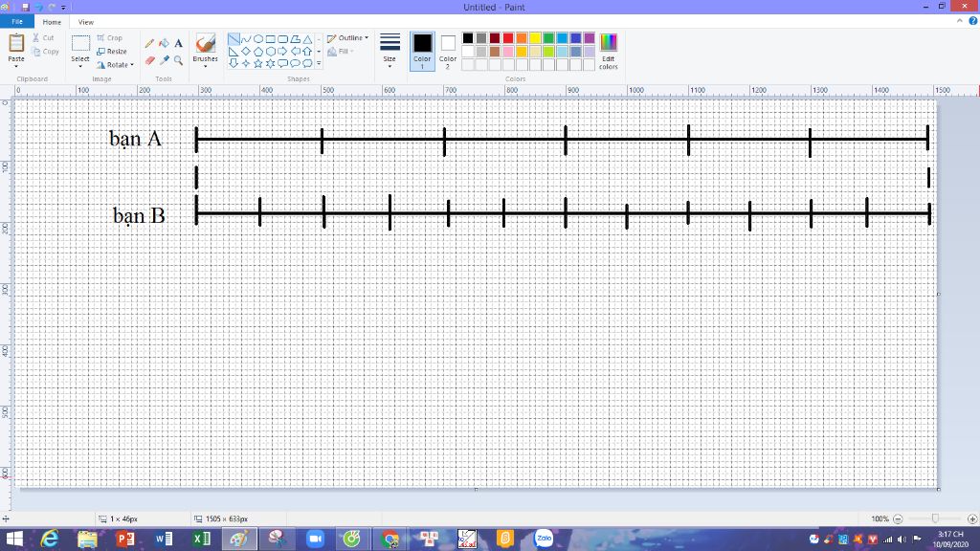The image size is (980, 551).
Task: Open the shape Fill dropdown
Action: coord(341,52)
